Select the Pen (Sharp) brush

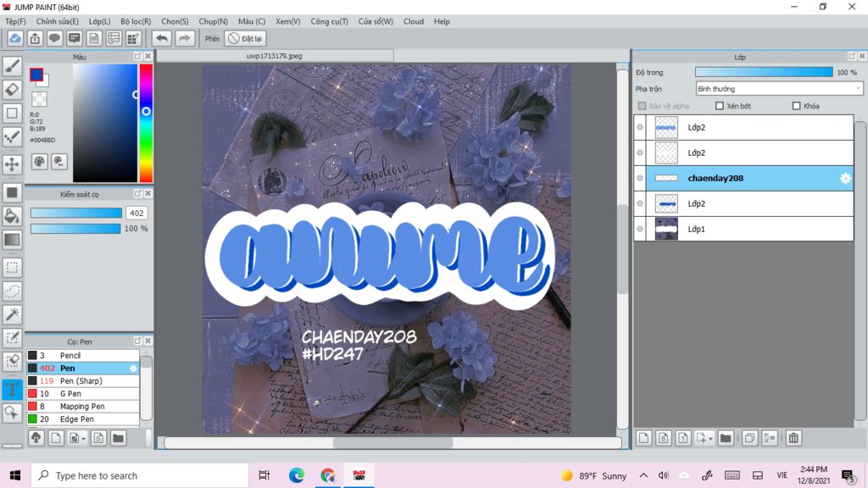coord(83,381)
